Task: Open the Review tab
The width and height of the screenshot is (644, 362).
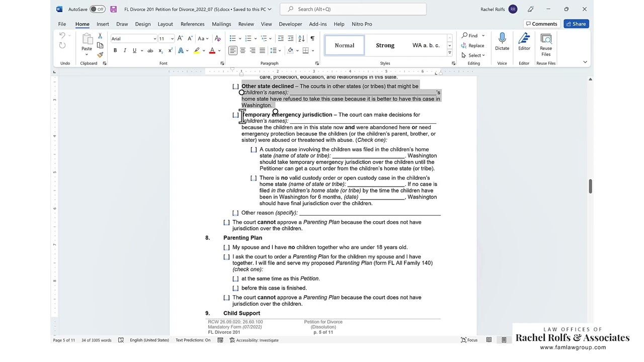Action: (x=246, y=24)
